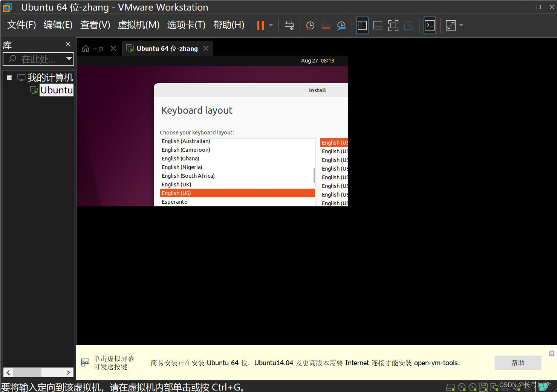557x392 pixels.
Task: Select English (South Africa) keyboard layout
Action: click(x=237, y=176)
